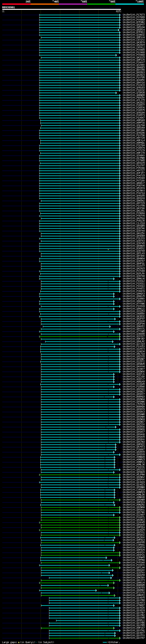Image resolution: width=146 pixels, height=644 pixels.
Task: Open hit UniRef100_P26577
Action: [x=133, y=105]
